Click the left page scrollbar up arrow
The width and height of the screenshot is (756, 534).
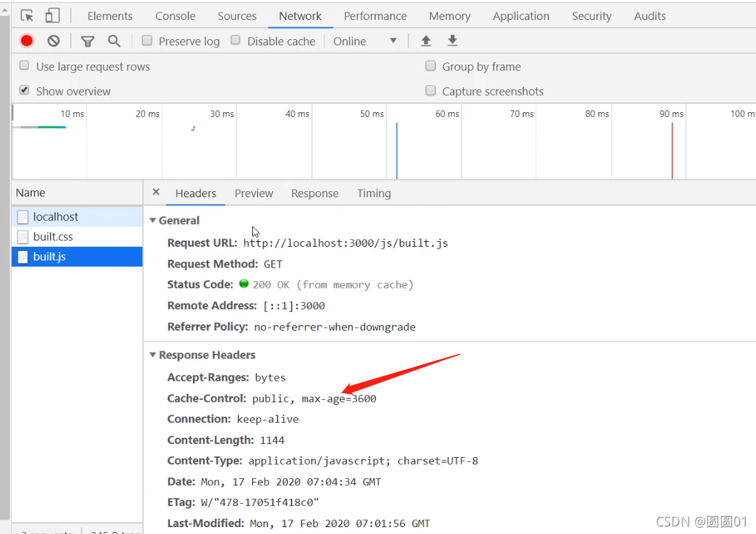pos(5,10)
